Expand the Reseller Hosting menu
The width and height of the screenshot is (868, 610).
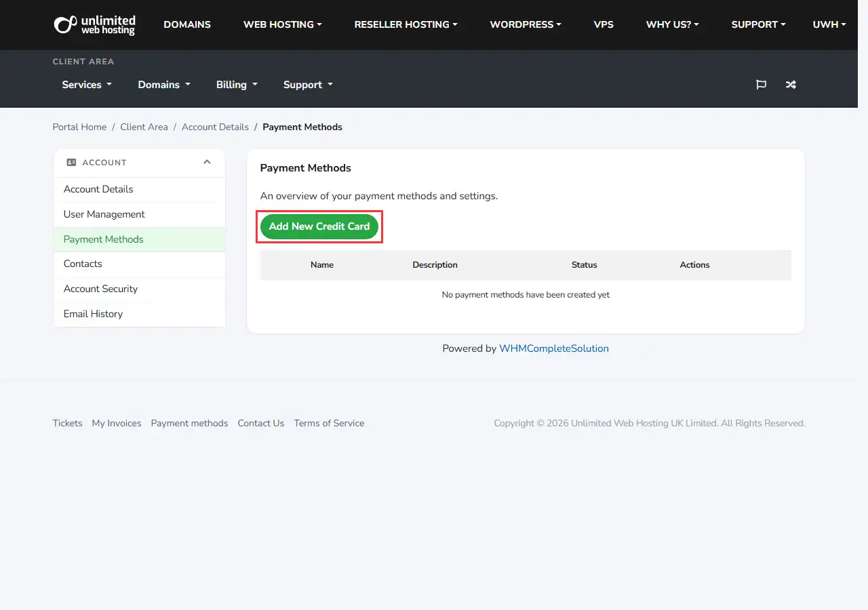coord(406,24)
